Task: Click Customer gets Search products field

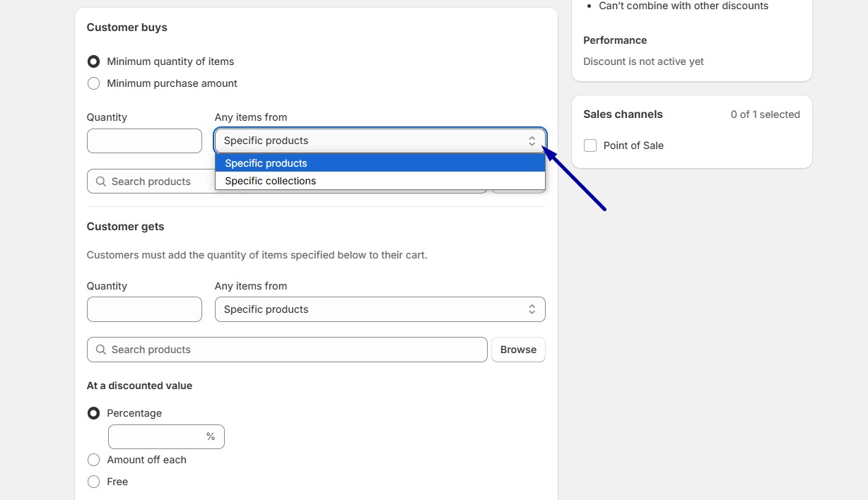Action: click(287, 350)
